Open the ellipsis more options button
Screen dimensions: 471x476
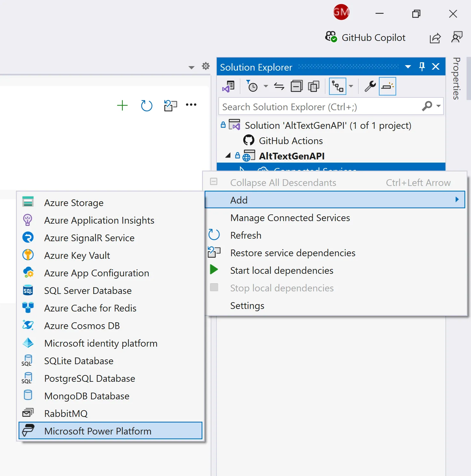point(191,104)
